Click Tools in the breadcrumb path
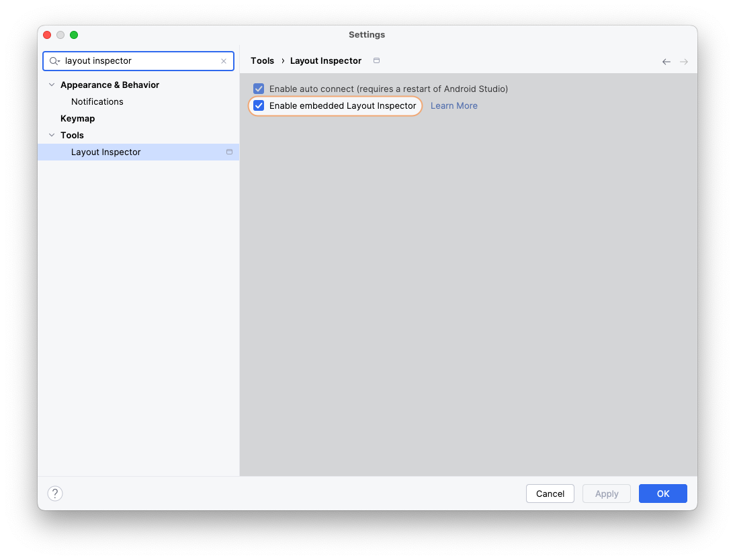 pyautogui.click(x=262, y=60)
